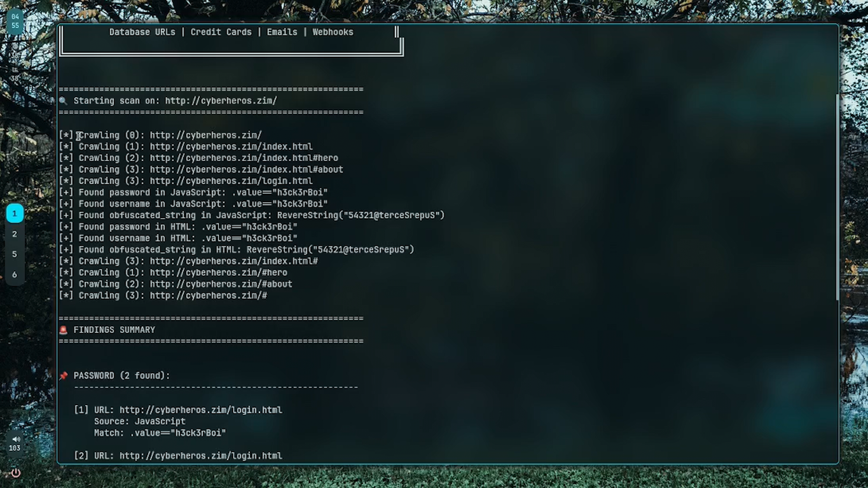Click the 'Found password in JavaScript' line
Viewport: 868px width, 488px height.
(x=193, y=193)
